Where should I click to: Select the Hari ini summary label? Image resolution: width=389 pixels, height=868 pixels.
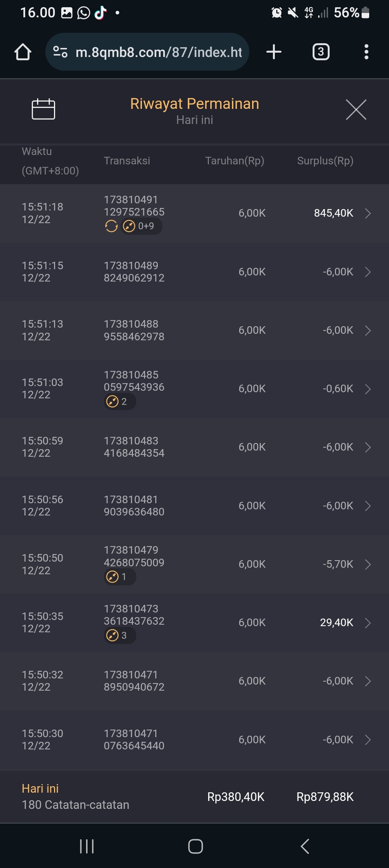pyautogui.click(x=40, y=789)
